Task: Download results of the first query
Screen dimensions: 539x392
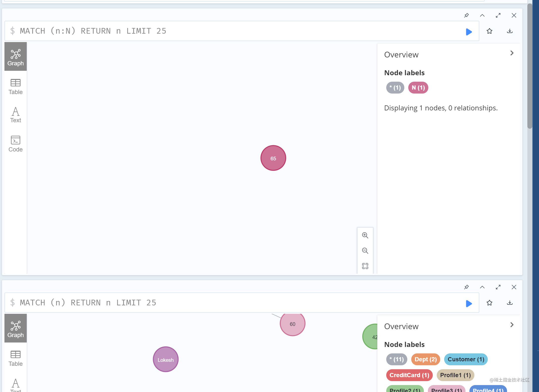Action: click(x=510, y=31)
